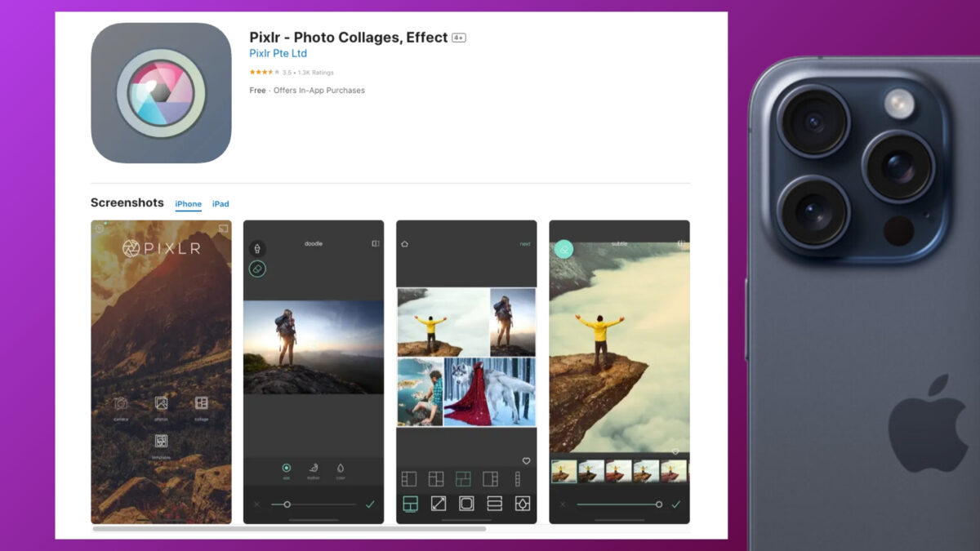Select the feather option in the doodle toolbar
Screen dimensions: 980x551
pos(314,467)
